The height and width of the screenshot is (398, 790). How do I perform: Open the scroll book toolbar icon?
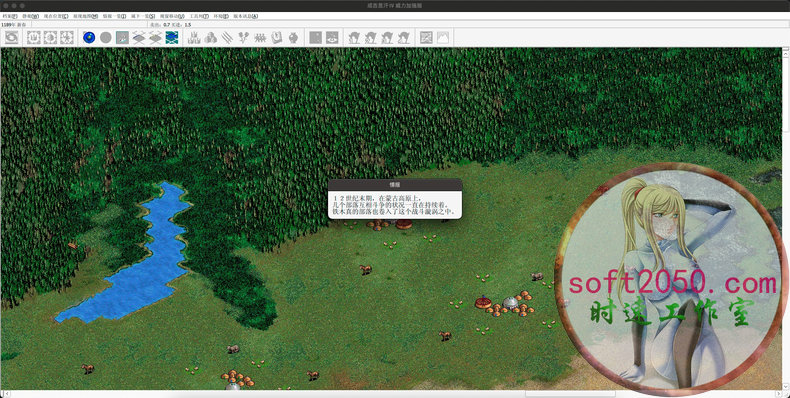click(x=277, y=38)
